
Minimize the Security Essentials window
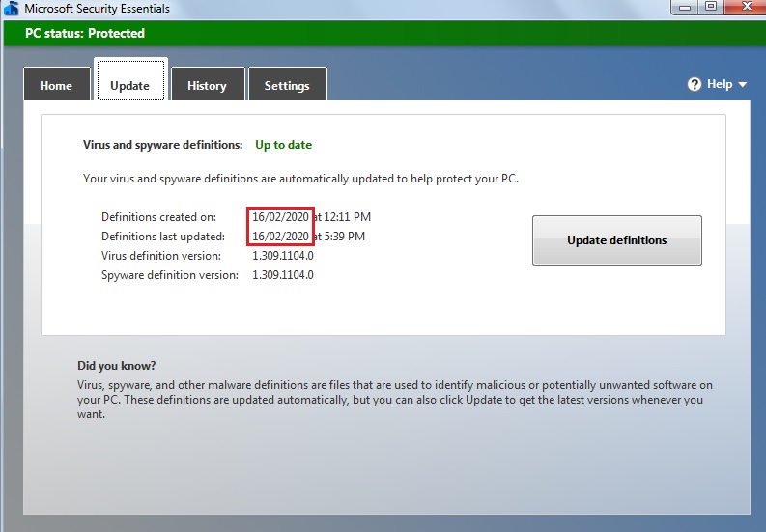(x=685, y=8)
